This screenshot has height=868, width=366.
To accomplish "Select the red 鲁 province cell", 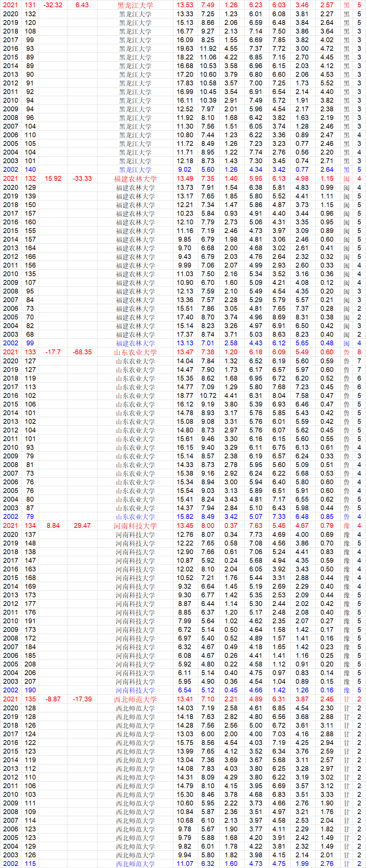I will click(347, 352).
